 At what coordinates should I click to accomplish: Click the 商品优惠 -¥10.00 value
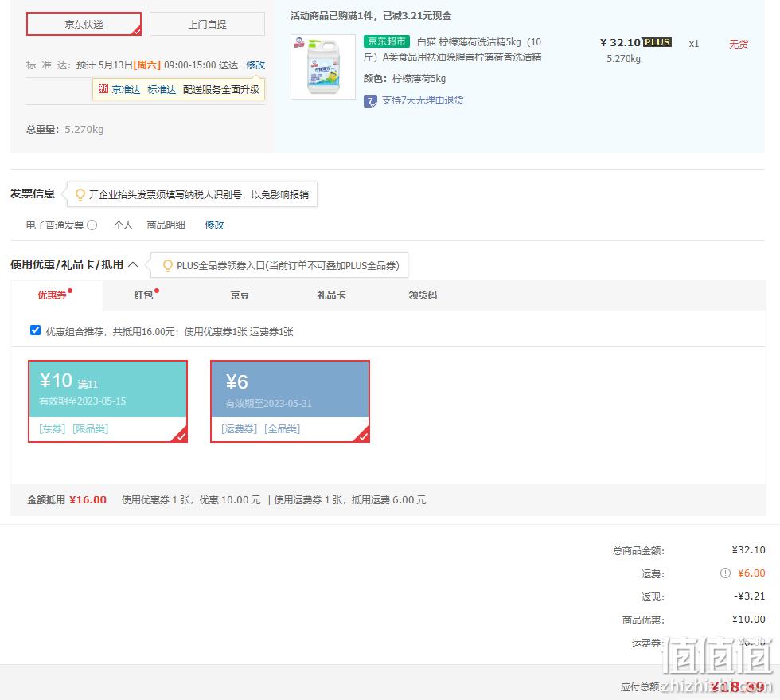[747, 620]
